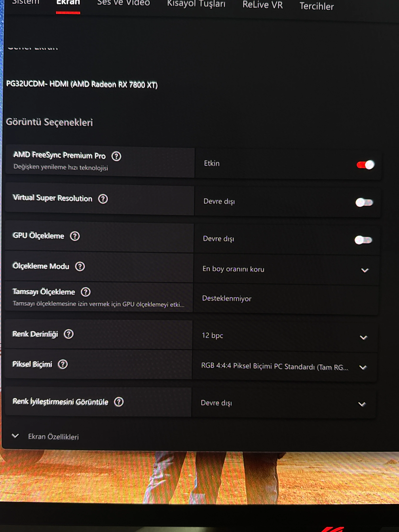The height and width of the screenshot is (532, 399).
Task: Go to Kısayol Tuşları tab
Action: (x=196, y=4)
